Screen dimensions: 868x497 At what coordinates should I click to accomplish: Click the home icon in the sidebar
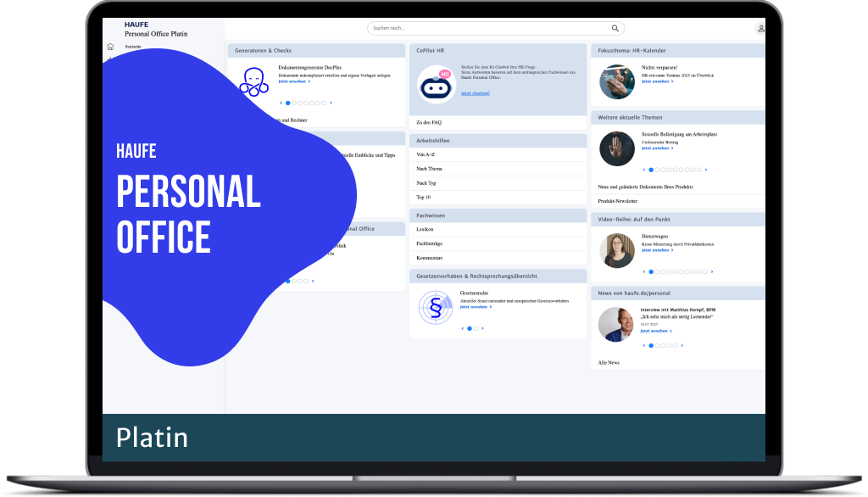(x=110, y=47)
